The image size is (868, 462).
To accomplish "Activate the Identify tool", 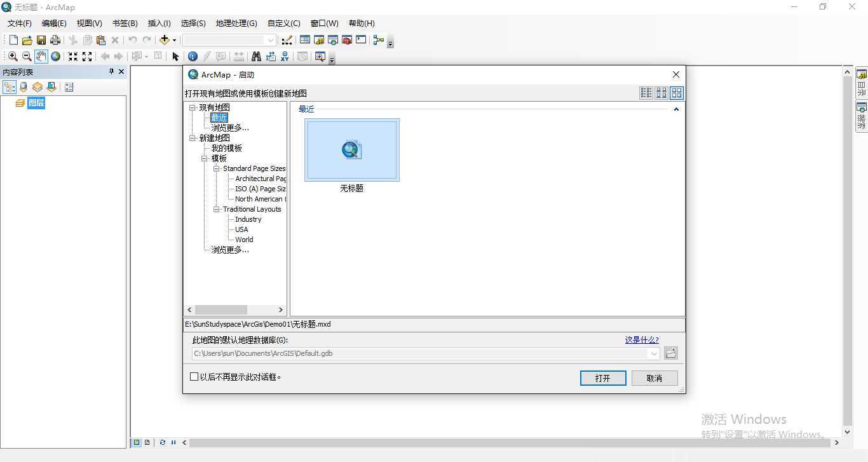I will pyautogui.click(x=193, y=57).
